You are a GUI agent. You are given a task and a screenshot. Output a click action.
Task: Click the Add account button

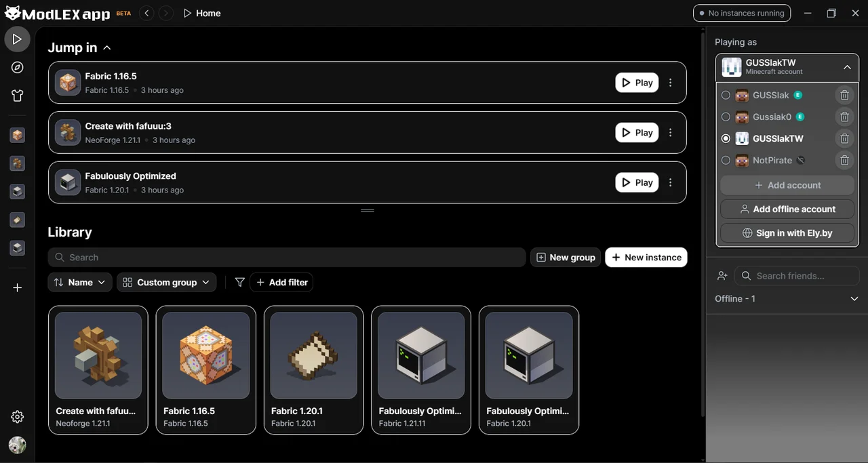(787, 185)
